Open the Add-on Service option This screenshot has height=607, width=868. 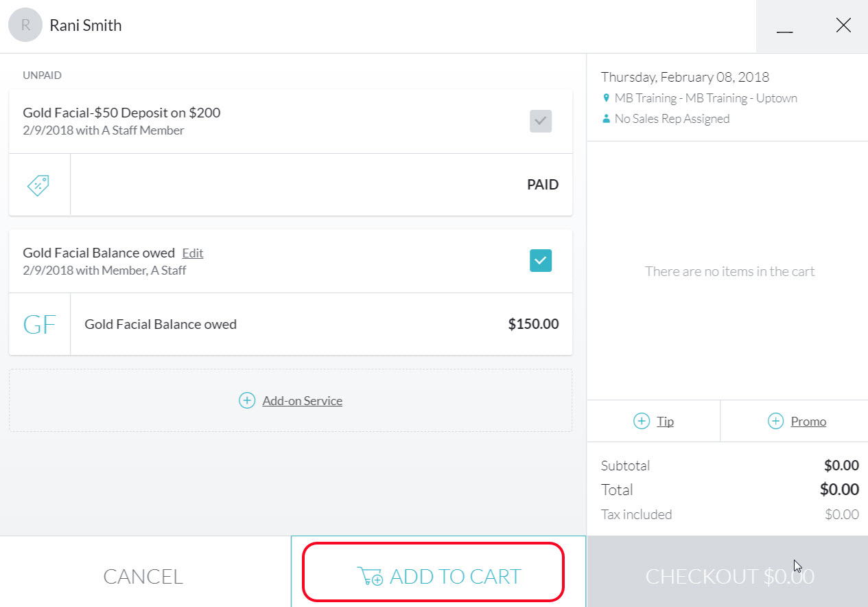(302, 400)
